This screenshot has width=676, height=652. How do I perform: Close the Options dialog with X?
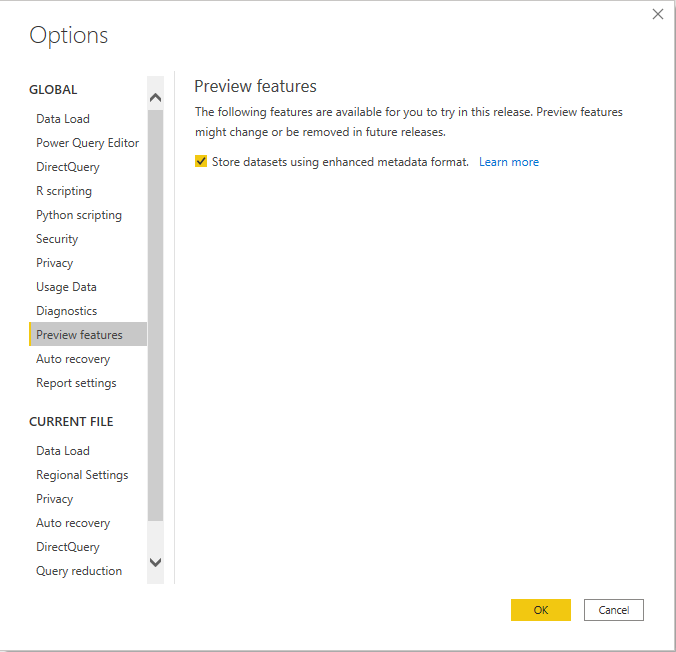pyautogui.click(x=657, y=14)
